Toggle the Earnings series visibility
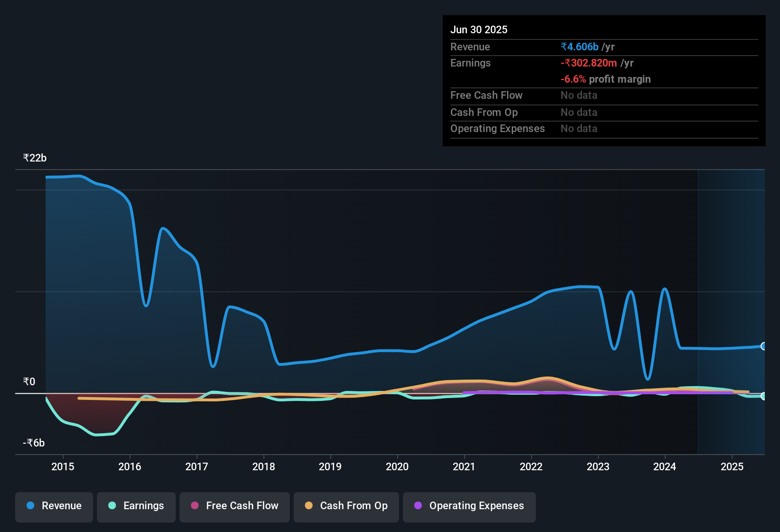Screen dimensions: 780x532 pyautogui.click(x=136, y=507)
